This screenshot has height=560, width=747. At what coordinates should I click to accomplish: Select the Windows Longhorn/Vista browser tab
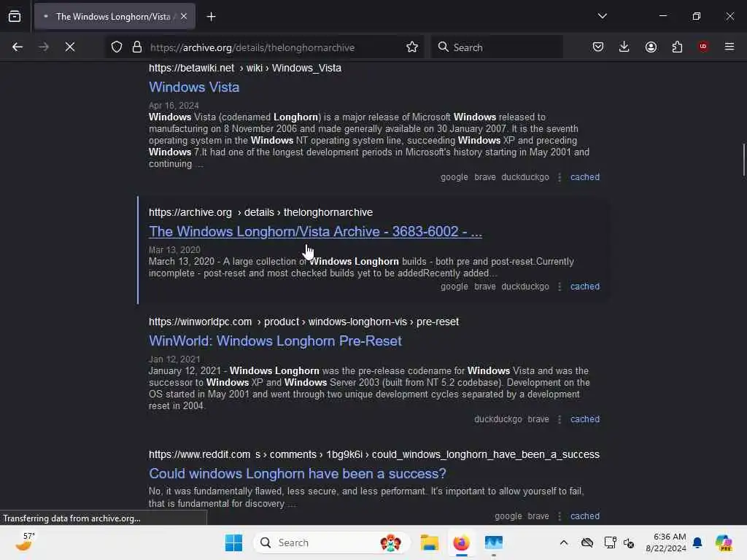point(115,16)
